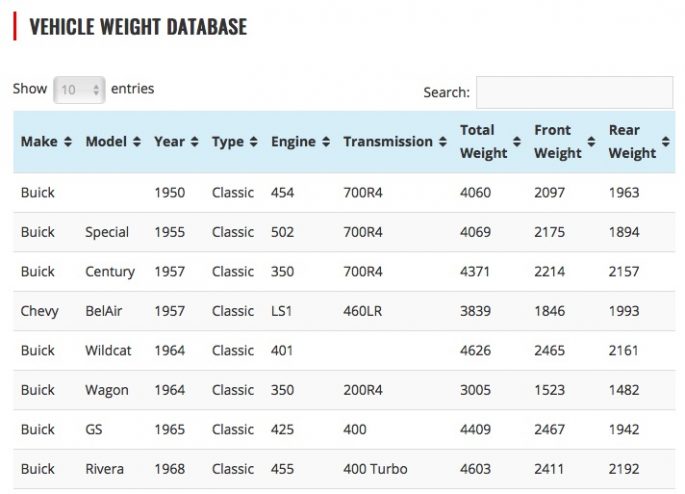Click the Total Weight sort arrows
Image resolution: width=685 pixels, height=494 pixels.
point(516,142)
